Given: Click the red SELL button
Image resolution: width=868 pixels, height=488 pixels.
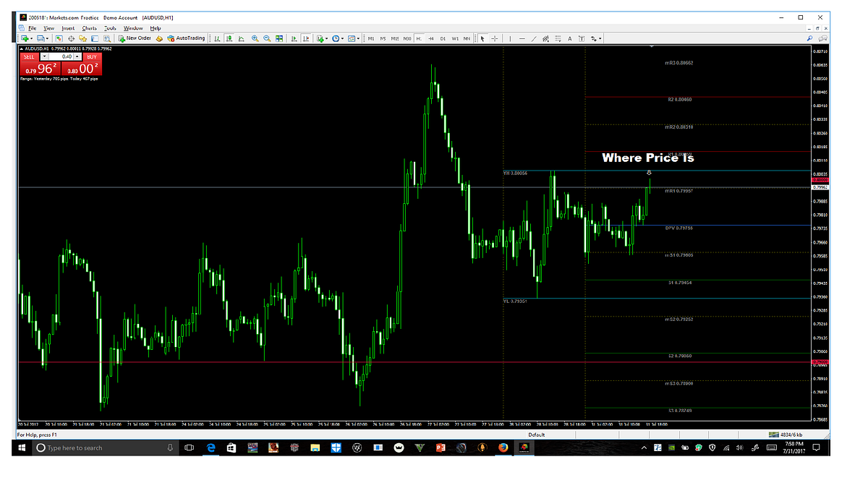Looking at the screenshot, I should [30, 56].
